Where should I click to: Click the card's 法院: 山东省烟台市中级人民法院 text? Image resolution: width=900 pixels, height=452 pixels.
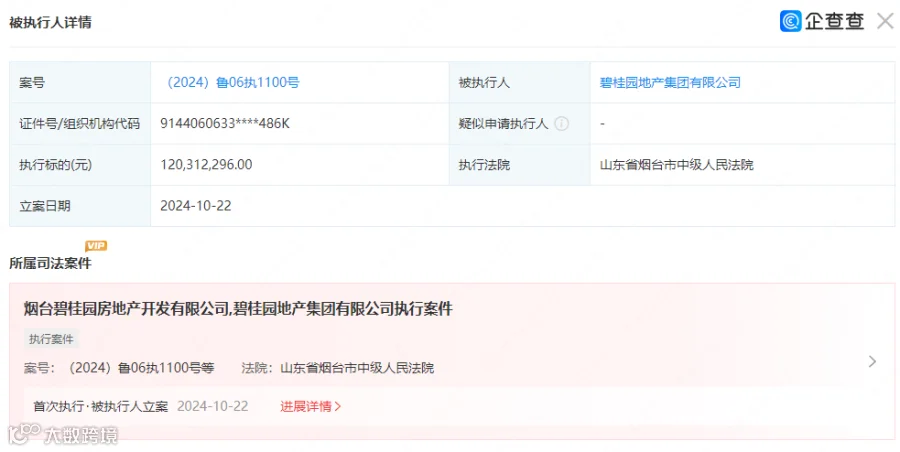point(338,368)
